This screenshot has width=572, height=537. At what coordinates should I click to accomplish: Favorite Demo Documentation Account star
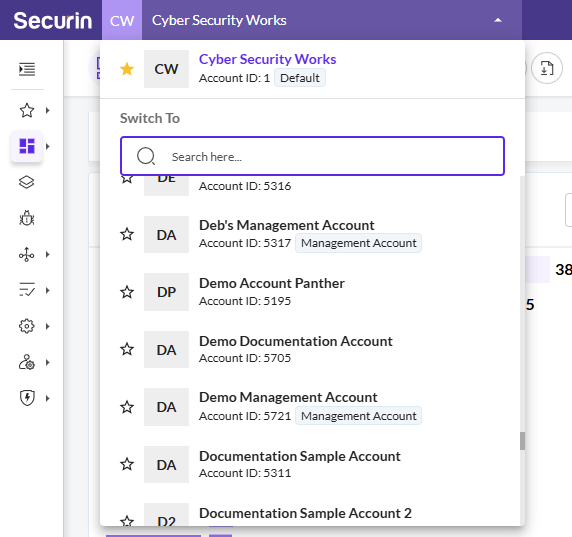(127, 349)
